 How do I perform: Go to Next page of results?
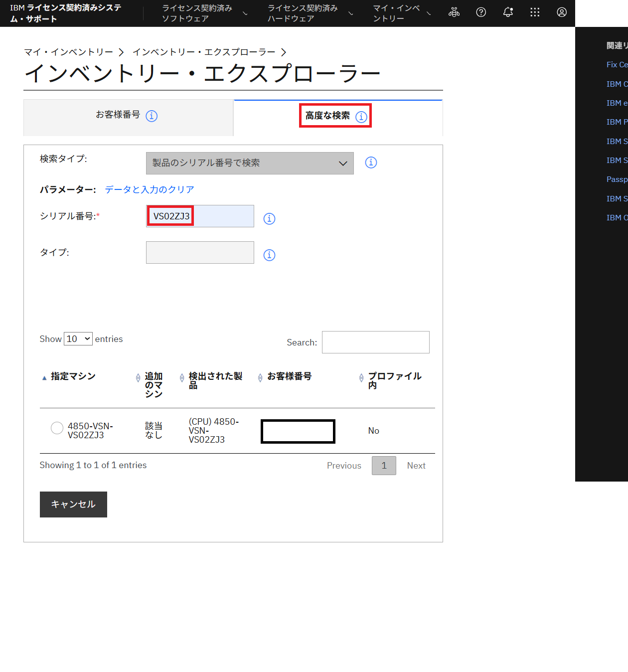416,466
